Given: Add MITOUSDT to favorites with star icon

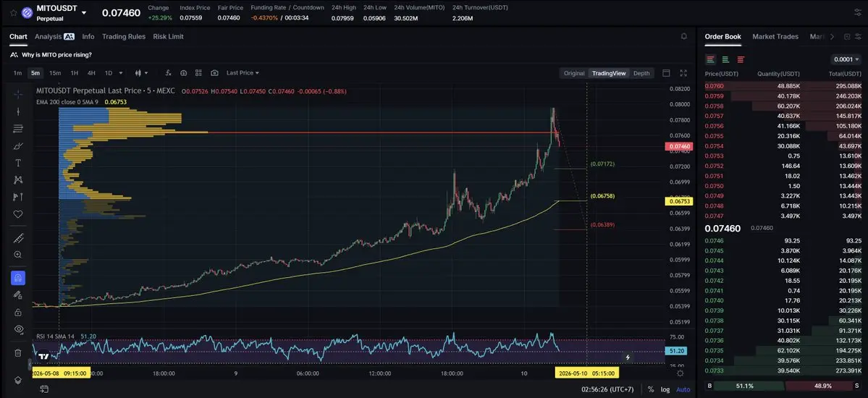Looking at the screenshot, I should tap(13, 13).
